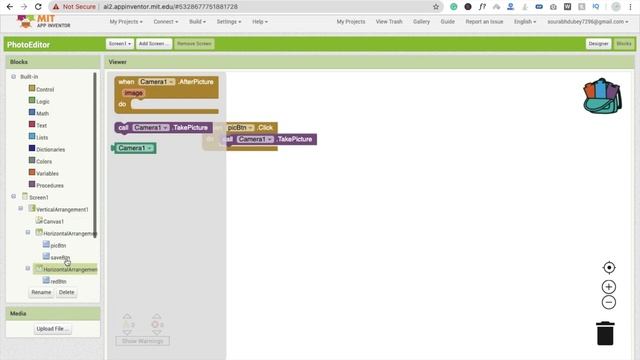Open the View Trash link
Viewport: 640px width, 360px height.
389,22
